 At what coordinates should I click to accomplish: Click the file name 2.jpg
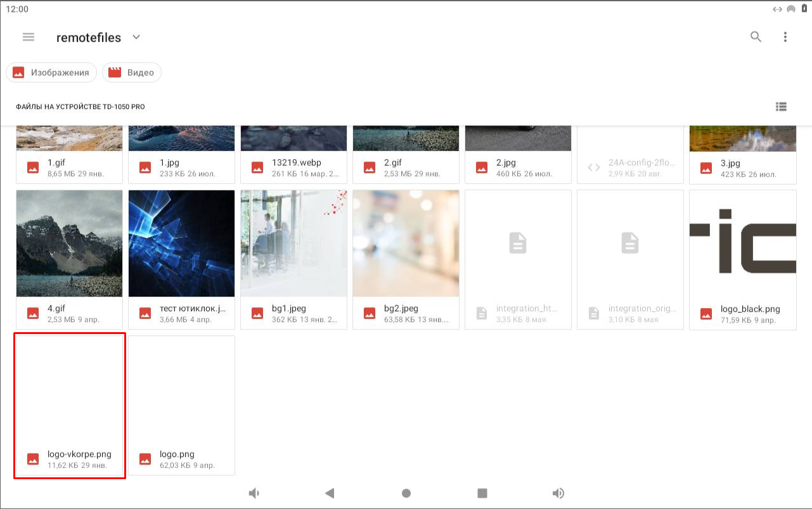[x=506, y=163]
